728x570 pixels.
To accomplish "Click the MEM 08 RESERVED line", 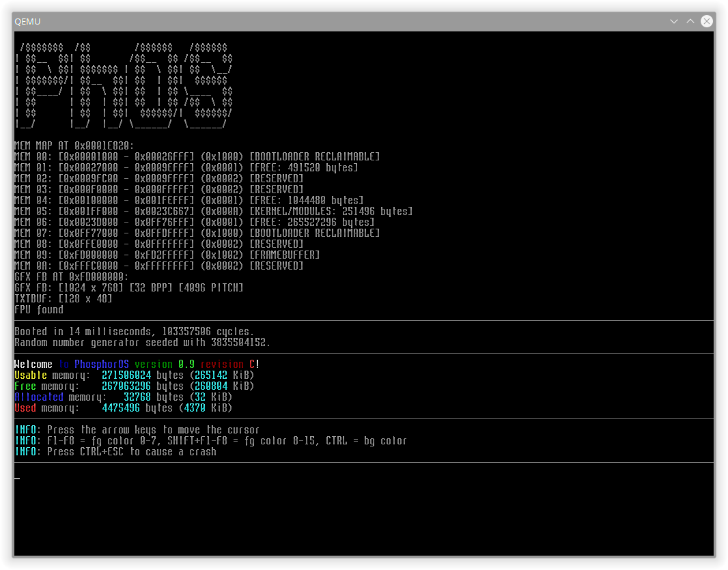I will tap(159, 244).
